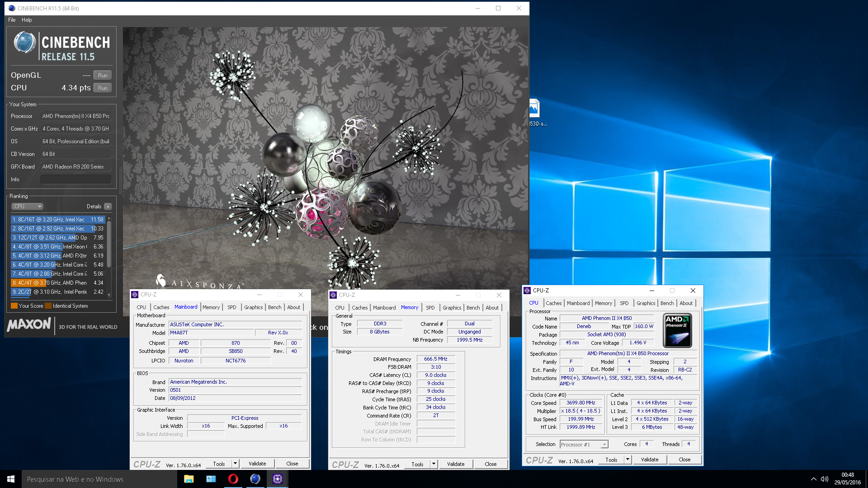This screenshot has width=868, height=488.
Task: Click the Windows search box on the taskbar
Action: [99, 479]
